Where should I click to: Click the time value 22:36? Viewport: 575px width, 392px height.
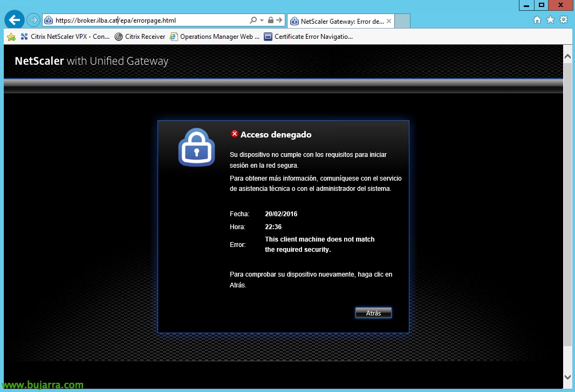pos(273,226)
